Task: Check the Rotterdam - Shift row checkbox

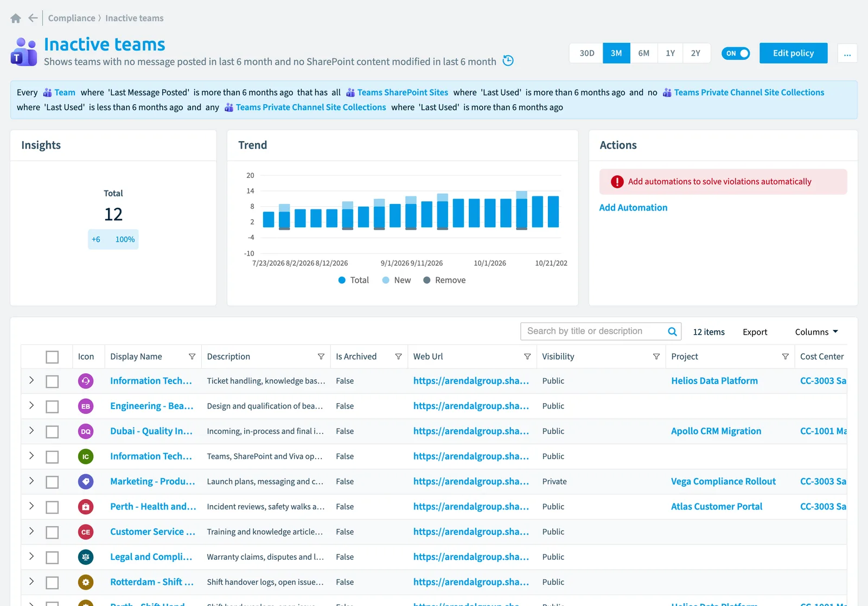Action: click(52, 583)
